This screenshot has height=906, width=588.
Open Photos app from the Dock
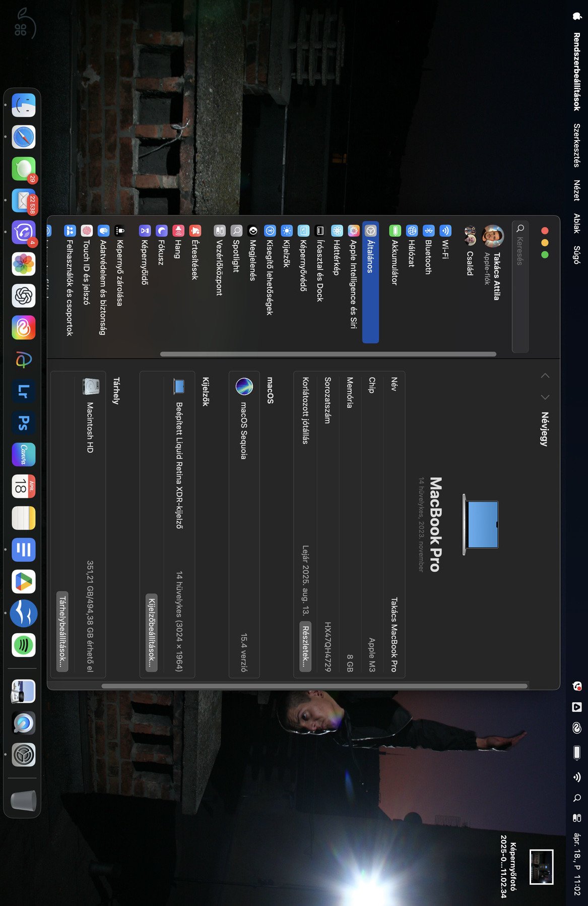[x=23, y=264]
